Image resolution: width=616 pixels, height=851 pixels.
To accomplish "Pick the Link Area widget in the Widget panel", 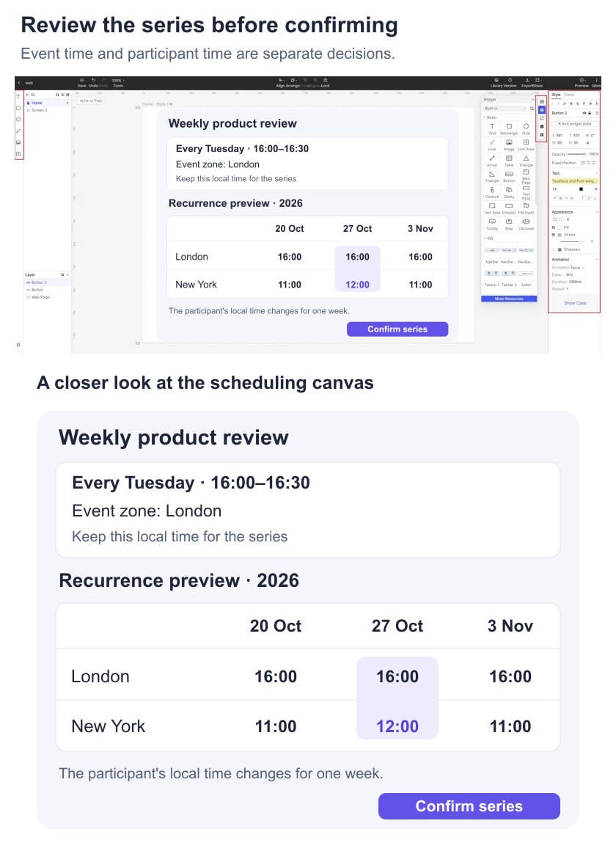I will (526, 145).
